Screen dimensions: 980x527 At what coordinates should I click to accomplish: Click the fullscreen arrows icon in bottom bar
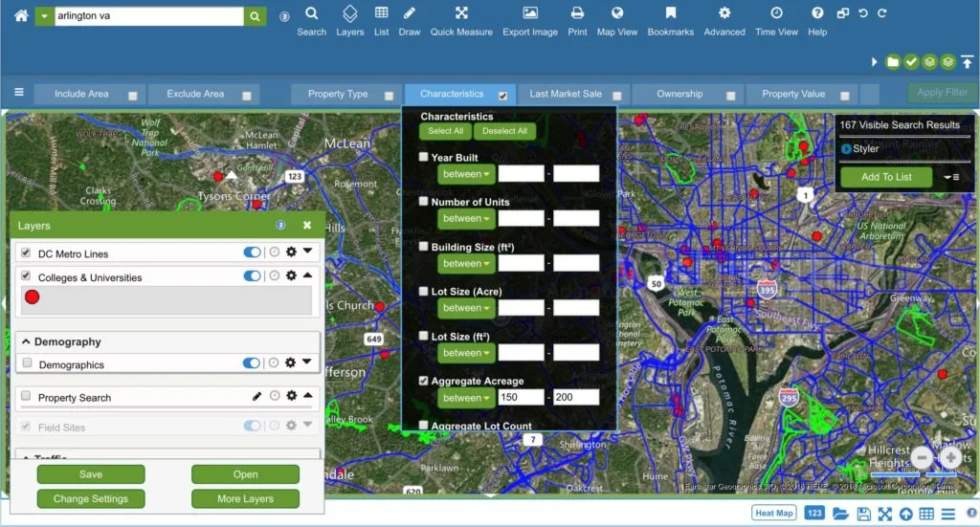click(x=885, y=514)
